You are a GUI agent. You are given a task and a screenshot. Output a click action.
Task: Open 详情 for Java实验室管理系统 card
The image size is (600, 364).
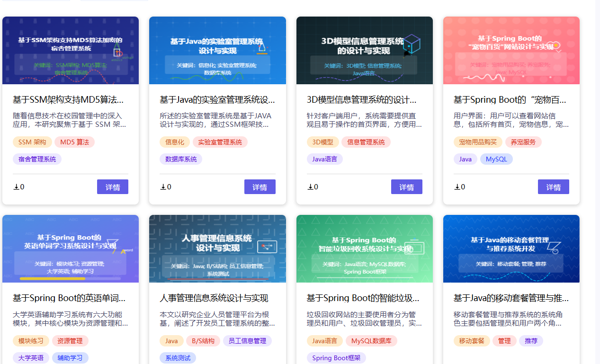260,187
